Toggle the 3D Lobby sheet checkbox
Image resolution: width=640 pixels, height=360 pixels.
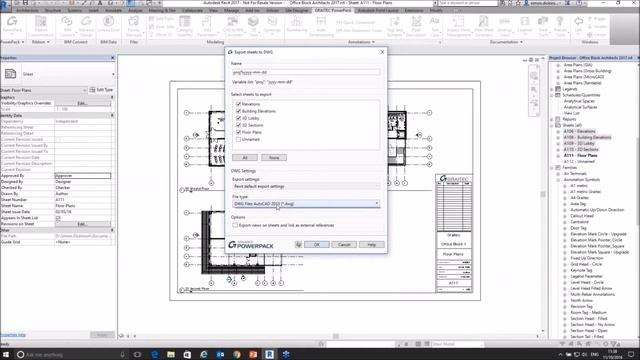pyautogui.click(x=238, y=118)
